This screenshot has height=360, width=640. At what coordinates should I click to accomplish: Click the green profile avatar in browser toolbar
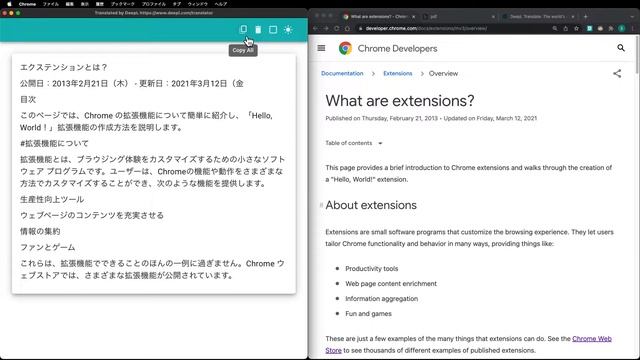[622, 28]
